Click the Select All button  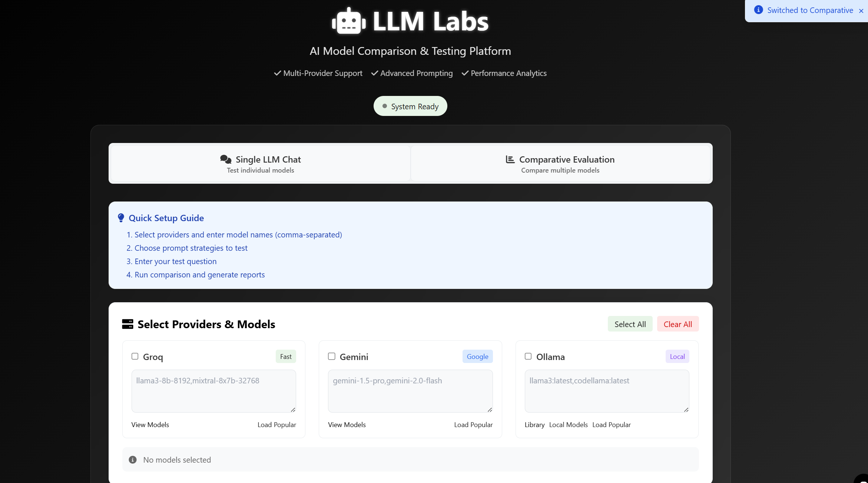[630, 324]
